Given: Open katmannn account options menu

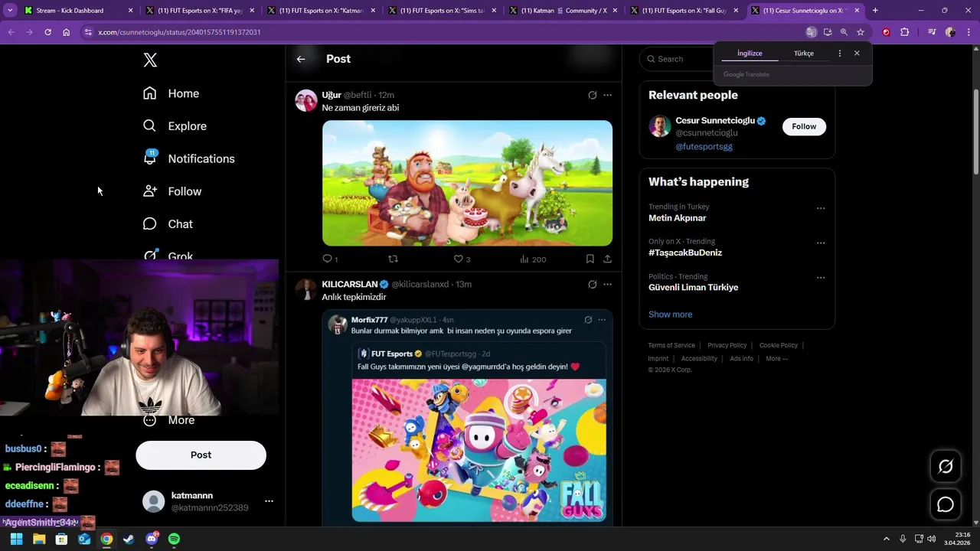Looking at the screenshot, I should (269, 501).
